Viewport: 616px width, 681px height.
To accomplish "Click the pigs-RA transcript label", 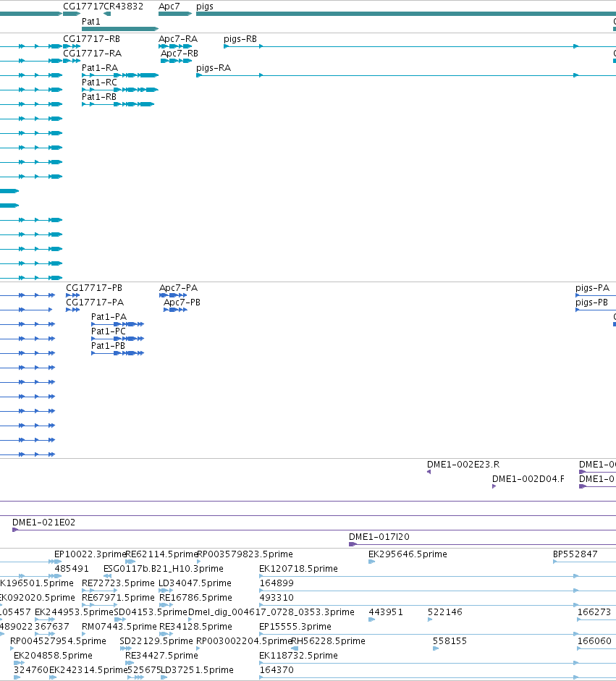I will coord(214,68).
